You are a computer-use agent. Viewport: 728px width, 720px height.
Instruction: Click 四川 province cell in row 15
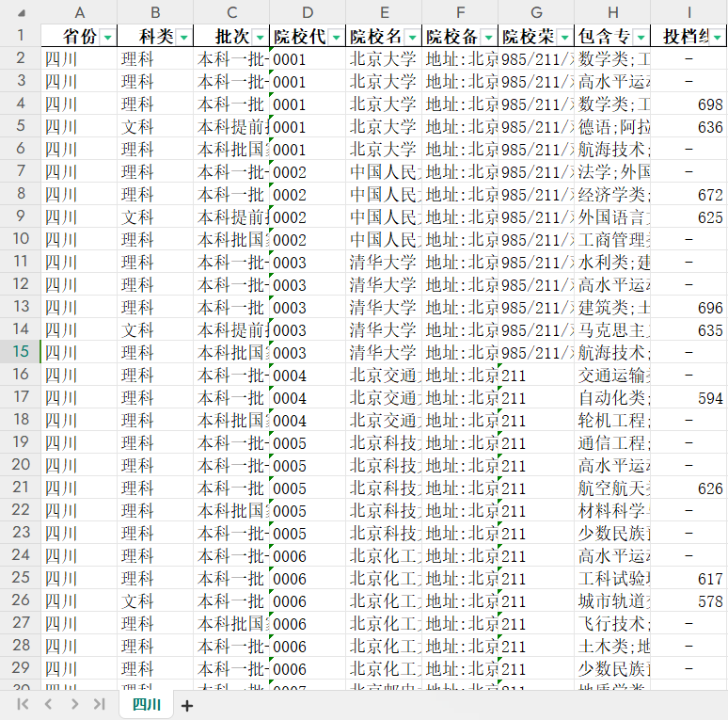pyautogui.click(x=79, y=352)
